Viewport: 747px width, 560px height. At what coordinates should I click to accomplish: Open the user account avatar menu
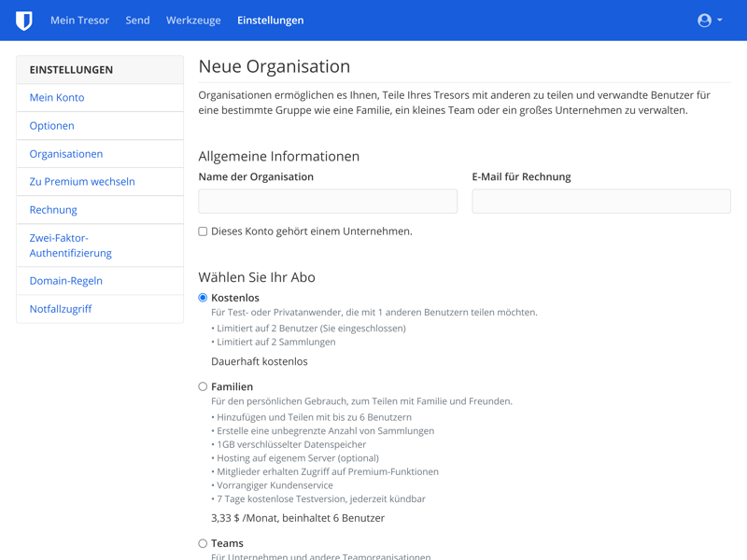pyautogui.click(x=709, y=21)
